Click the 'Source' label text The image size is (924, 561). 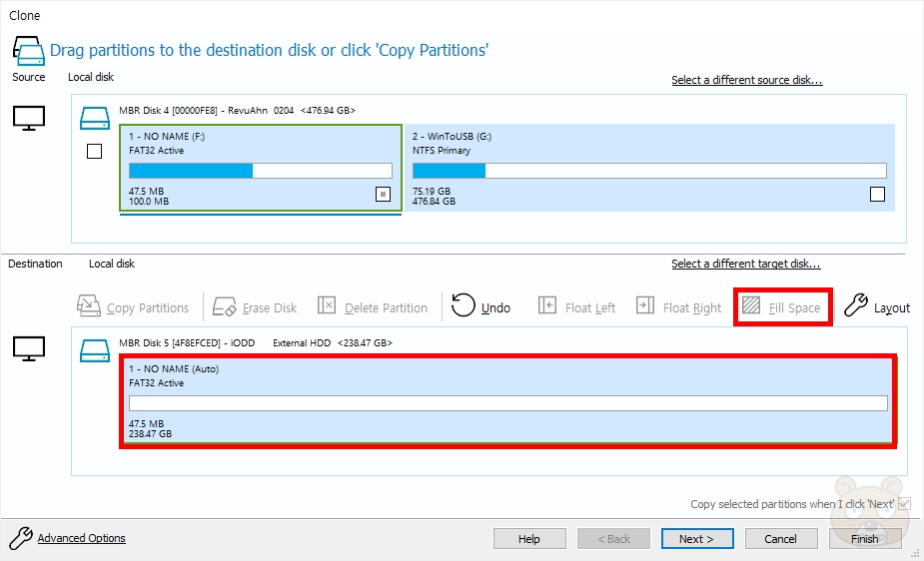(x=28, y=77)
